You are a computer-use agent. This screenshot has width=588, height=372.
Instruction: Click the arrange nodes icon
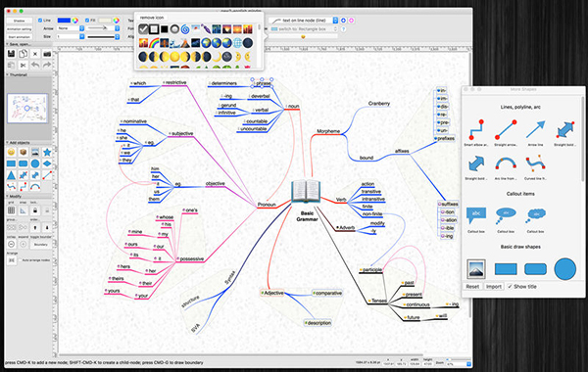[x=11, y=260]
